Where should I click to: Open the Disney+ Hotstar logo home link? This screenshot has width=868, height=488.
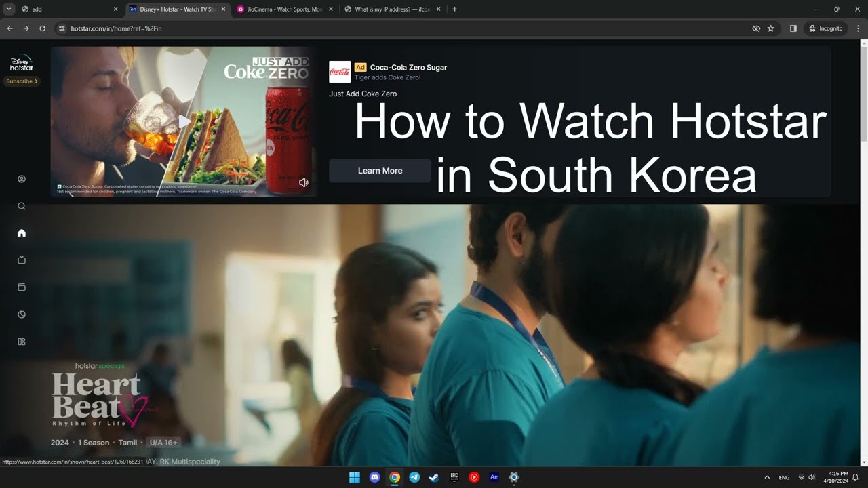pos(22,63)
